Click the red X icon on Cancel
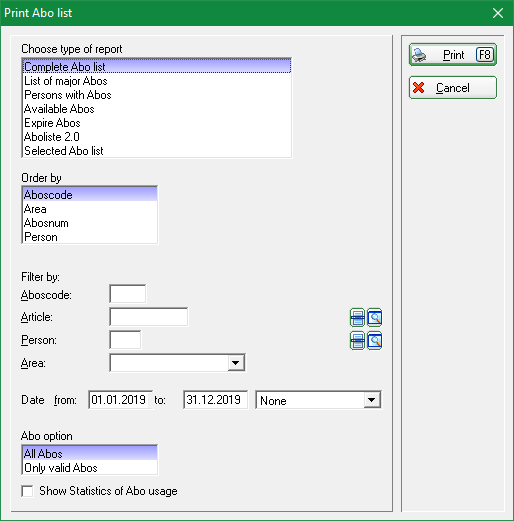 (419, 88)
